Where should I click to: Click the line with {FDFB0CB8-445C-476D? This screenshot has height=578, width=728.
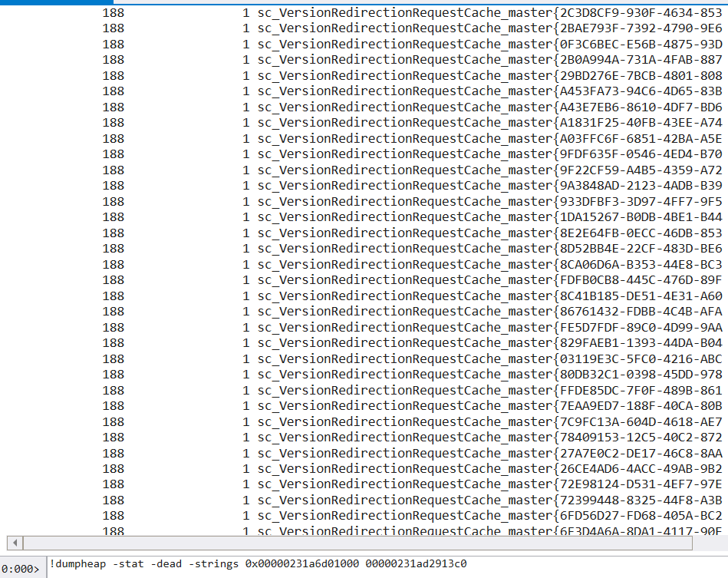[x=489, y=280]
